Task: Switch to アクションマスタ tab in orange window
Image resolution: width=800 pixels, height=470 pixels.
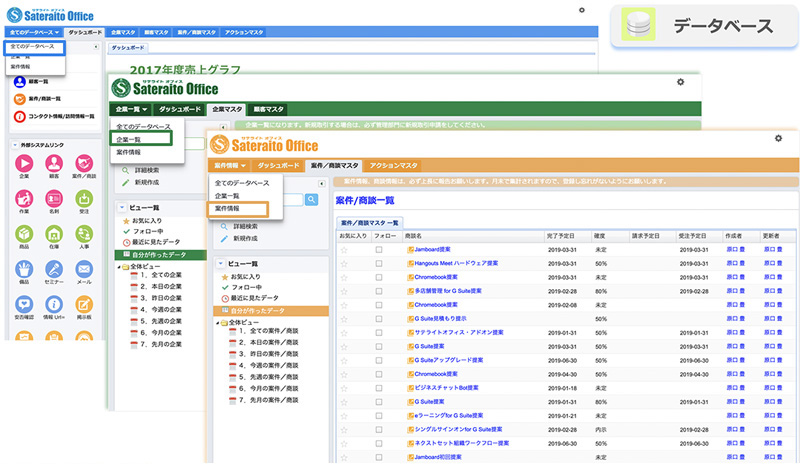Action: click(393, 165)
